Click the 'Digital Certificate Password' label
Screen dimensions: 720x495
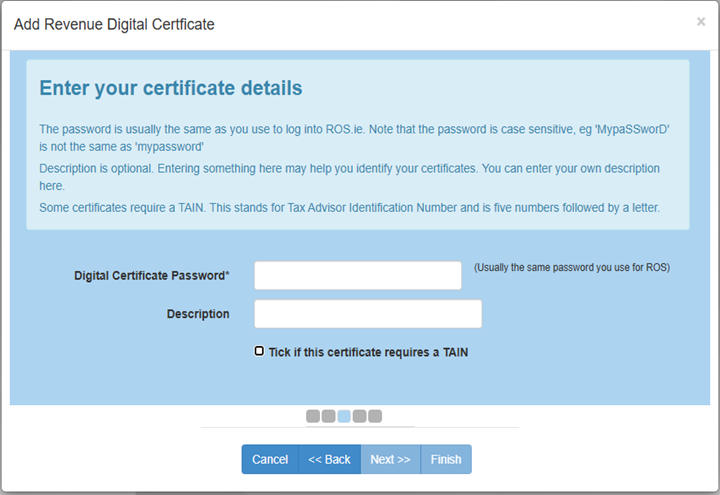click(151, 275)
